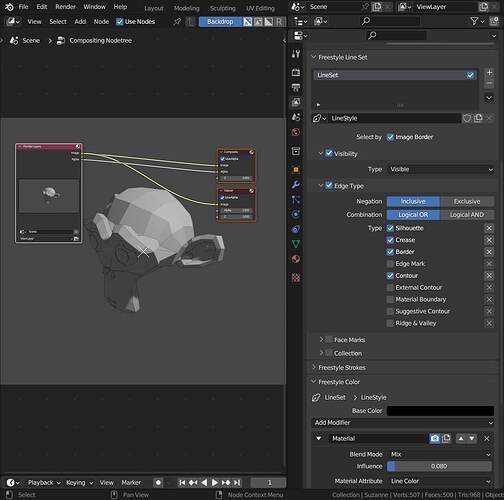The width and height of the screenshot is (504, 500).
Task: Open the File menu
Action: (x=23, y=7)
